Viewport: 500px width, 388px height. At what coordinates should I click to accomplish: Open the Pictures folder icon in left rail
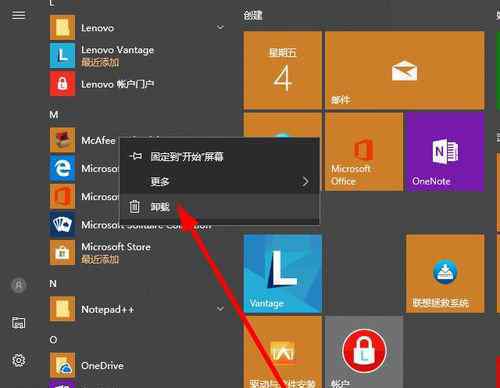click(x=19, y=323)
